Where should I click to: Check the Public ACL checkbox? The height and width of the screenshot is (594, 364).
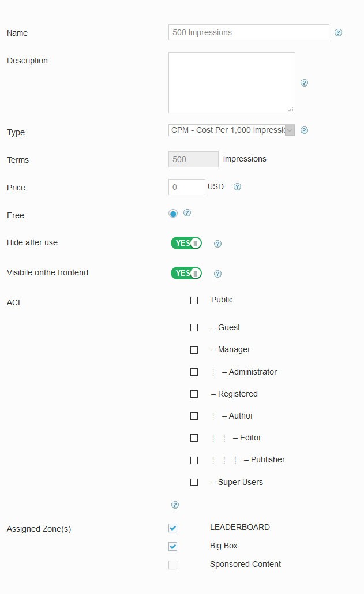(x=194, y=300)
